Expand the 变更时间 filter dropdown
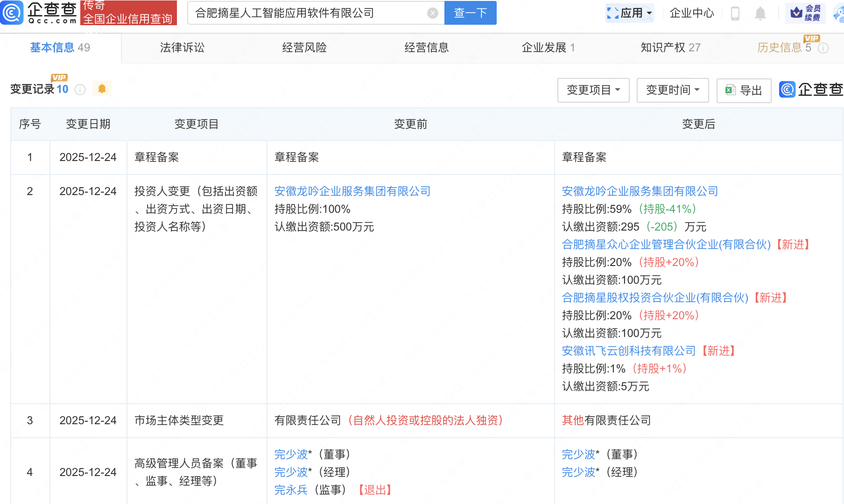844x504 pixels. (x=672, y=90)
